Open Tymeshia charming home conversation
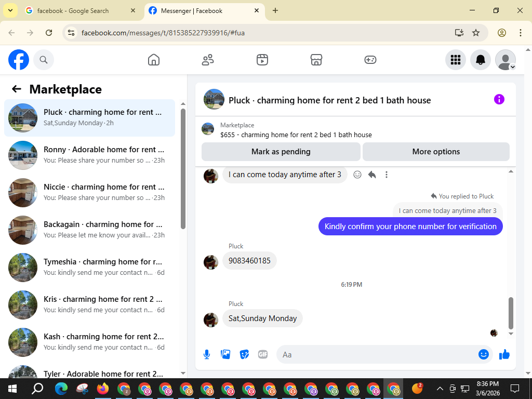This screenshot has width=532, height=399. click(89, 268)
